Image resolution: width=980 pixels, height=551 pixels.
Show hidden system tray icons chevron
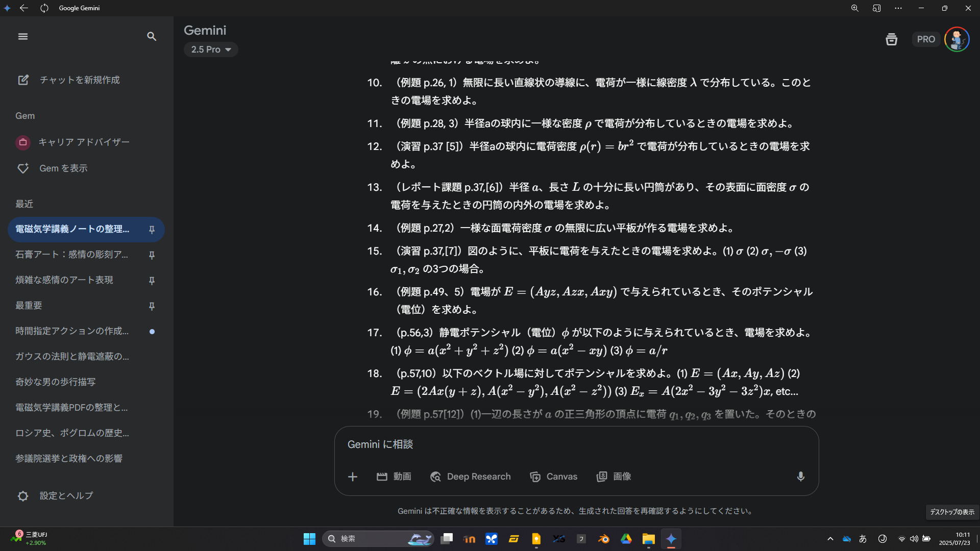point(830,539)
